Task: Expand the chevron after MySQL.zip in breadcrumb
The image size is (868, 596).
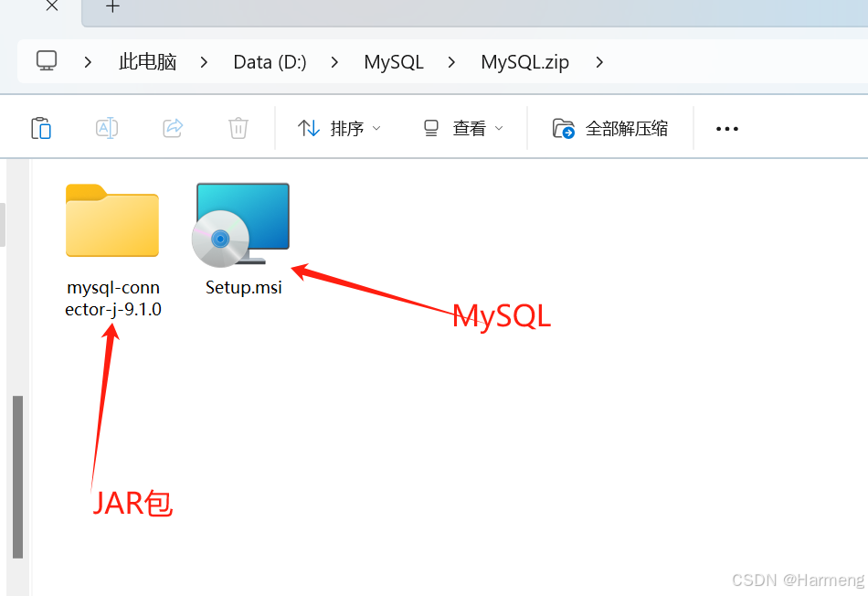Action: 599,62
